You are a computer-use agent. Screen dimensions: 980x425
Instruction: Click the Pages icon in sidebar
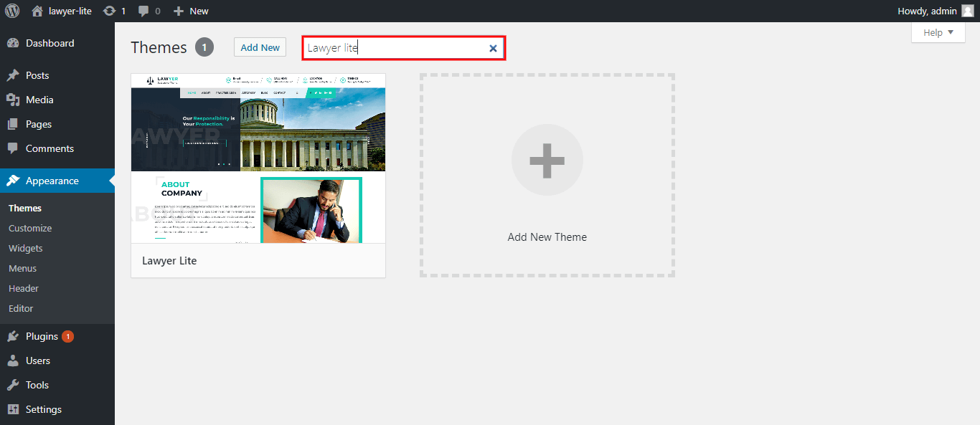point(13,124)
